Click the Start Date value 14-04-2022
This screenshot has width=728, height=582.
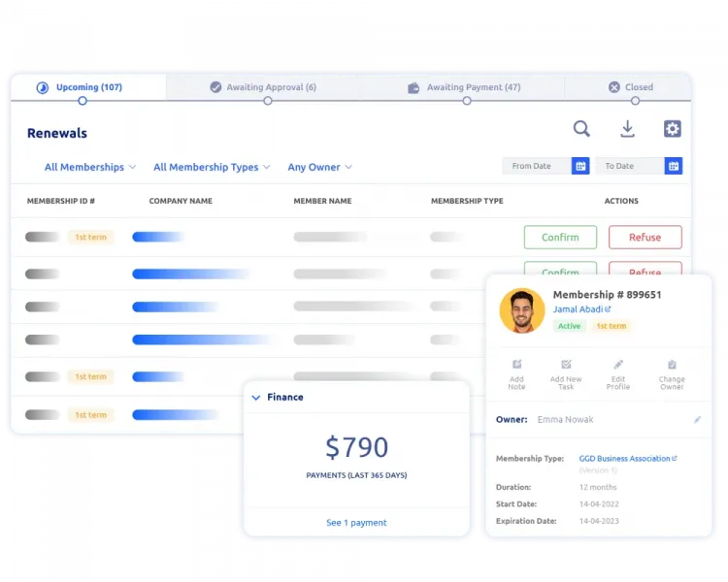[599, 504]
